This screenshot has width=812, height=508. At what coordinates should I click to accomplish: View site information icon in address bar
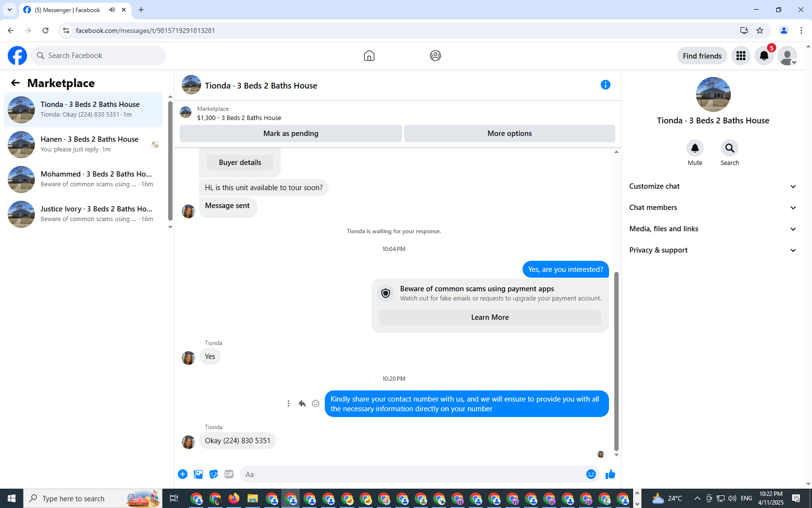click(x=66, y=30)
